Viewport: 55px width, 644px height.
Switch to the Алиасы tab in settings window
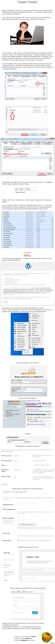[x=14, y=144]
